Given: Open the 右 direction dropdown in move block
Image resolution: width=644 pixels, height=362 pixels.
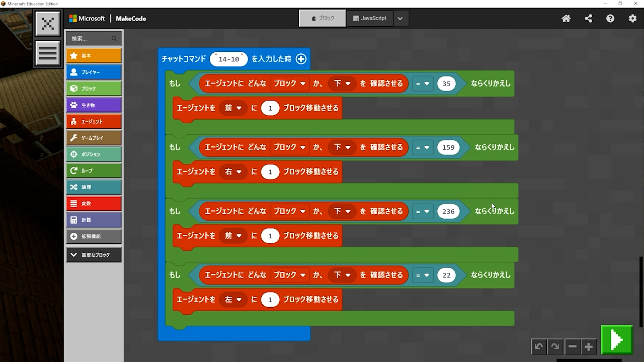Looking at the screenshot, I should [x=233, y=172].
